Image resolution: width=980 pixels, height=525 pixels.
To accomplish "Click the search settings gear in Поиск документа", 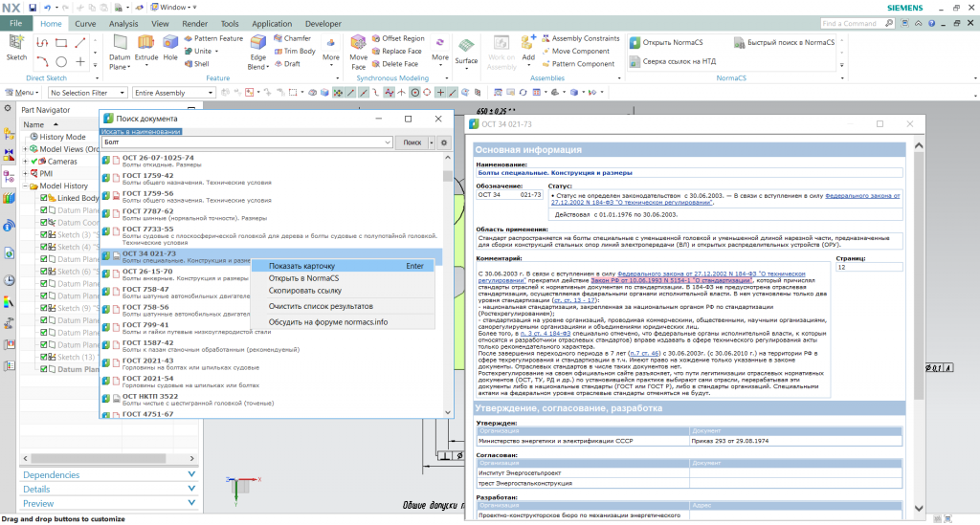I will point(444,142).
